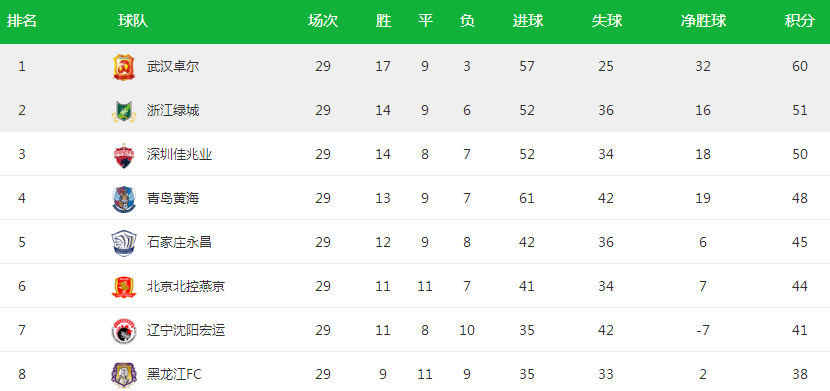
Task: Open the 深圳佳兆业 club badge
Action: 124,155
